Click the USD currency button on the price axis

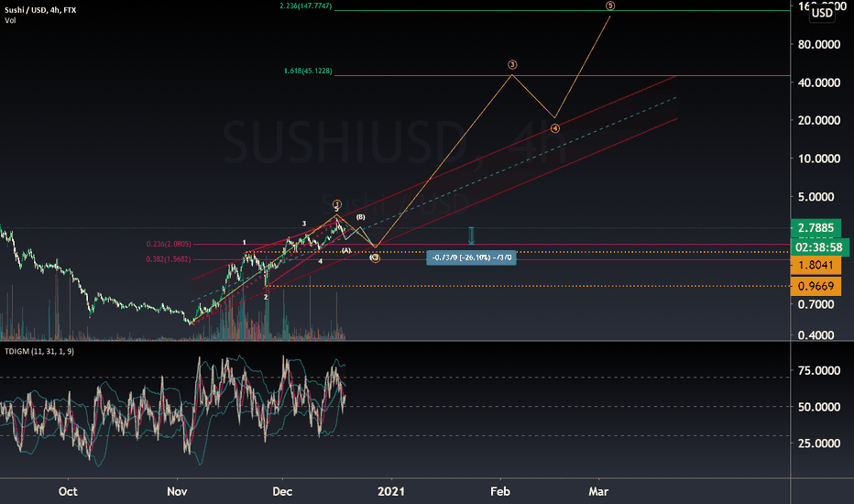[822, 13]
